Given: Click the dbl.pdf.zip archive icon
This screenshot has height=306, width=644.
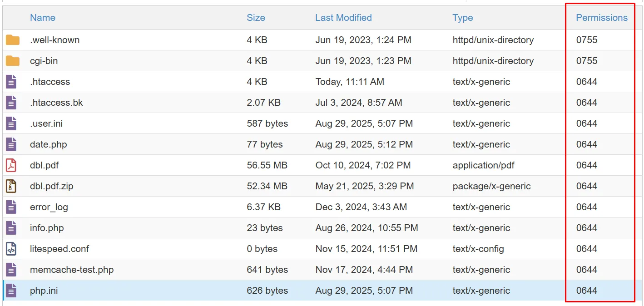Looking at the screenshot, I should pyautogui.click(x=11, y=186).
